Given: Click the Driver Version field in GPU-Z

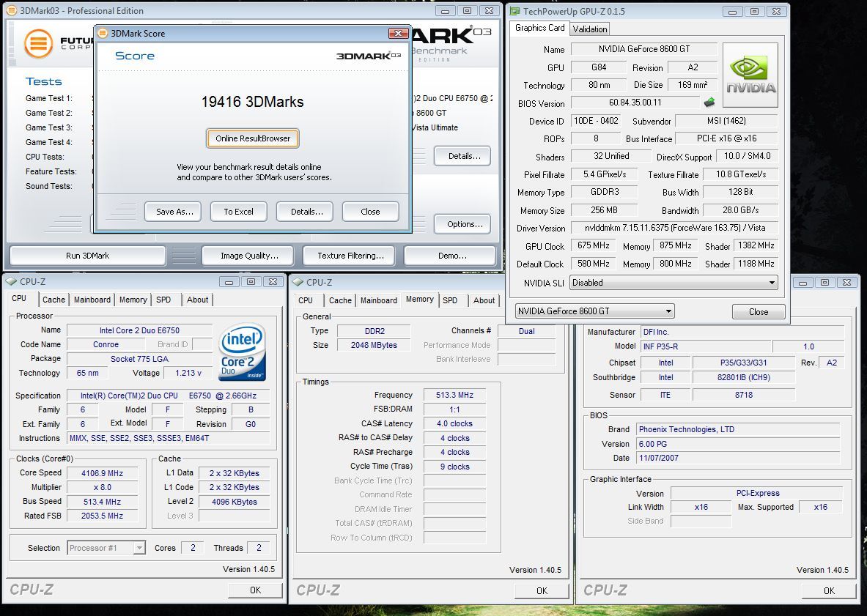Looking at the screenshot, I should tap(674, 228).
